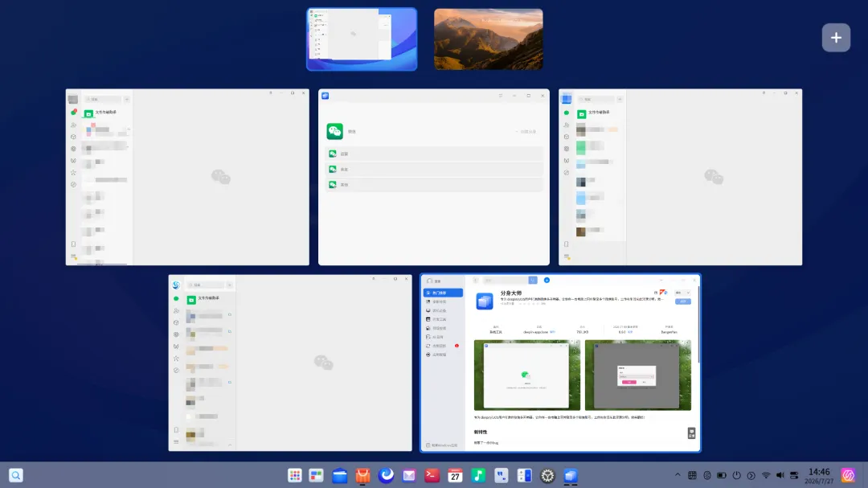Switch to the mountain wallpaper workspace thumbnail
Image resolution: width=868 pixels, height=488 pixels.
tap(489, 39)
